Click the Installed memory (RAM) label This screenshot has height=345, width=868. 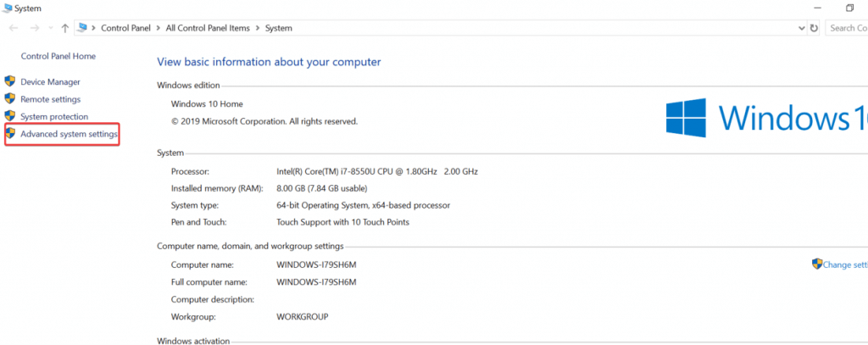(217, 187)
